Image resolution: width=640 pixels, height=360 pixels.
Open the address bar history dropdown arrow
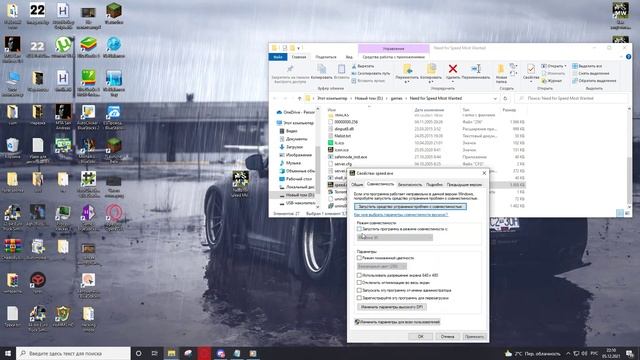[x=495, y=98]
